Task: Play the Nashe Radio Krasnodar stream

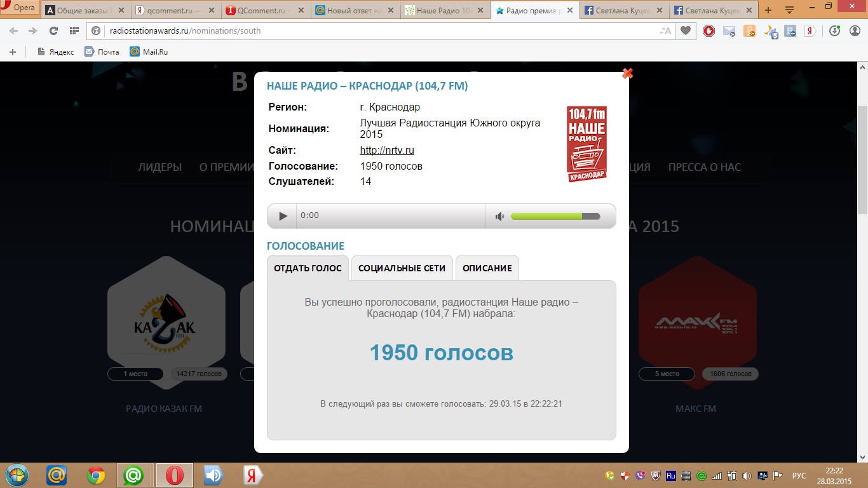Action: [x=283, y=216]
